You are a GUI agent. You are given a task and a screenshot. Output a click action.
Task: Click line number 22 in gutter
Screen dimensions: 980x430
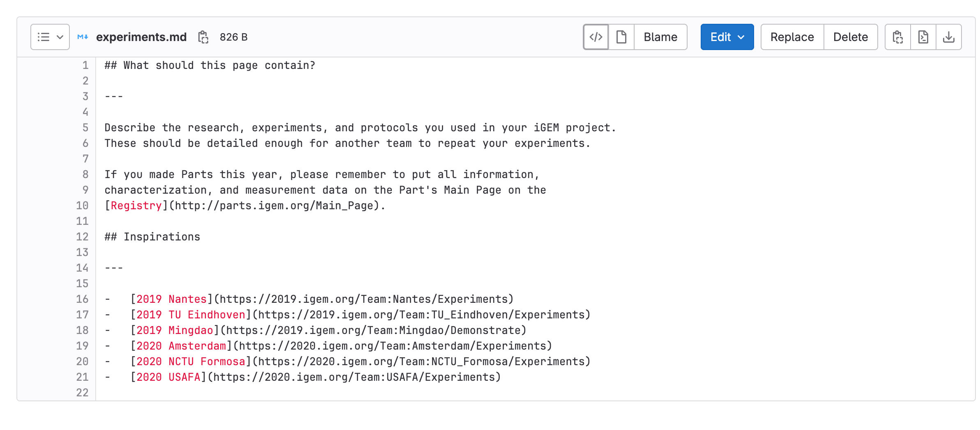(x=82, y=393)
